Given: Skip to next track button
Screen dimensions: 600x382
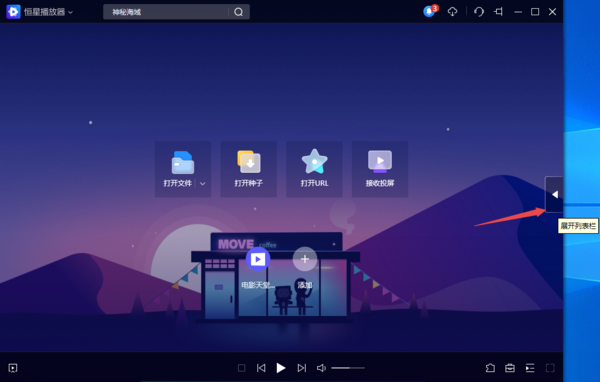Looking at the screenshot, I should click(302, 368).
